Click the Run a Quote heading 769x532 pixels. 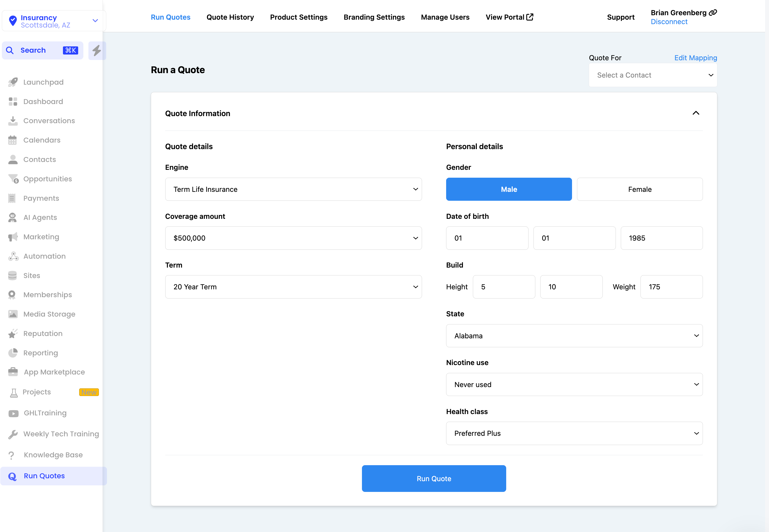point(178,70)
